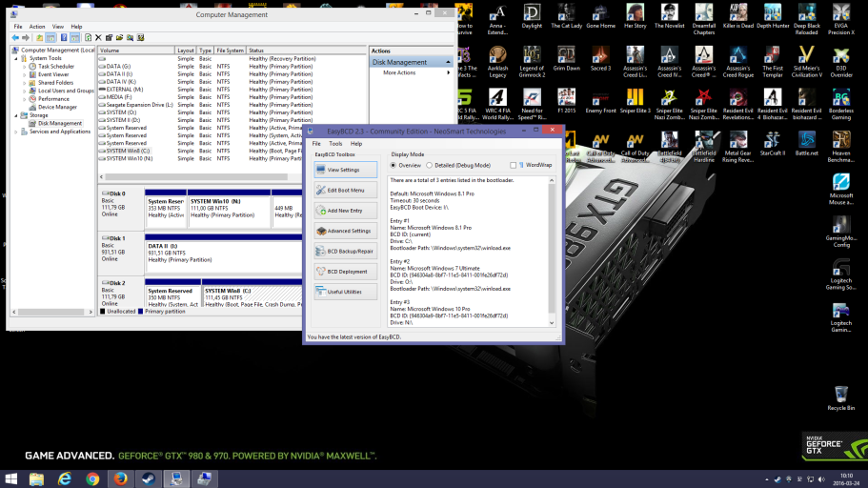Open the Help menu in EasyBCD
Viewport: 868px width, 488px height.
pyautogui.click(x=356, y=144)
